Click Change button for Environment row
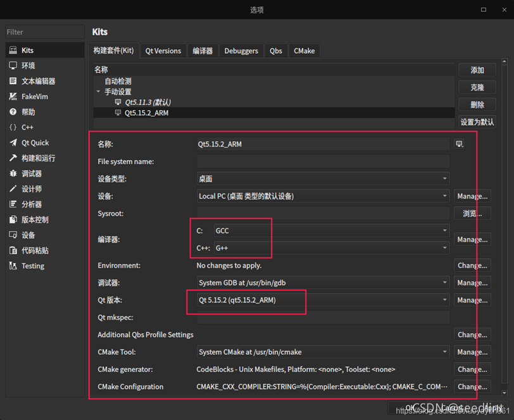 pyautogui.click(x=472, y=266)
